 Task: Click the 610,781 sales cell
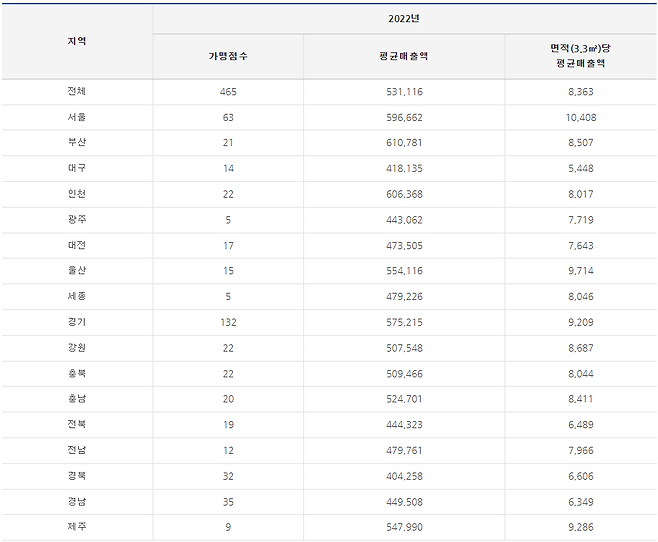[x=404, y=143]
